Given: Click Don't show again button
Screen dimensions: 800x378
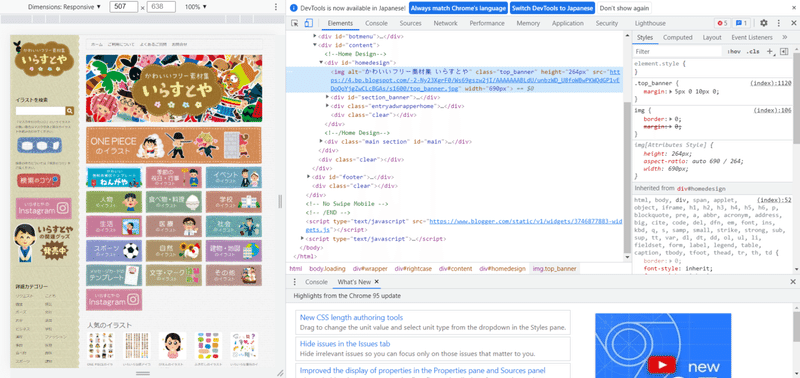Looking at the screenshot, I should [x=624, y=8].
